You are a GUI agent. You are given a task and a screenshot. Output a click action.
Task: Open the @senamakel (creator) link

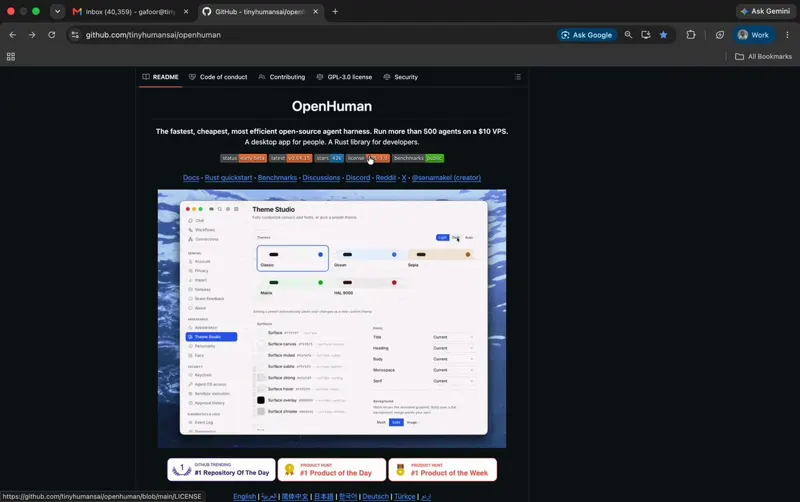(x=446, y=178)
